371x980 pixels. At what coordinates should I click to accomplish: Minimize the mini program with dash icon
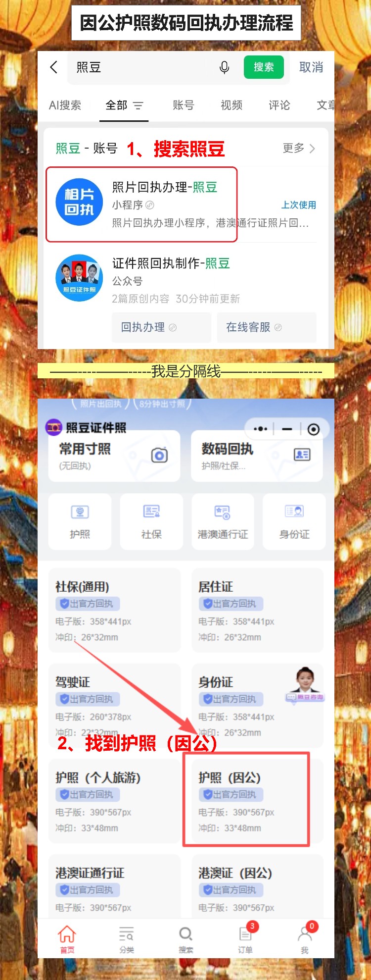click(x=287, y=429)
